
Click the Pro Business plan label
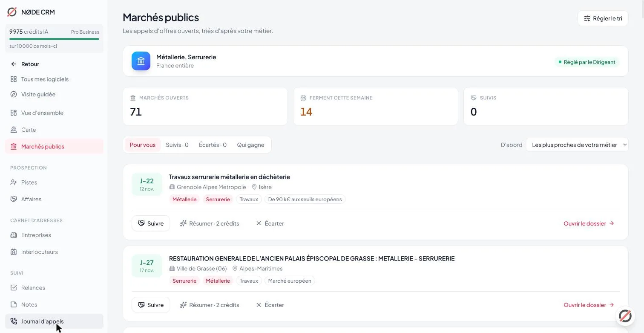pos(85,32)
